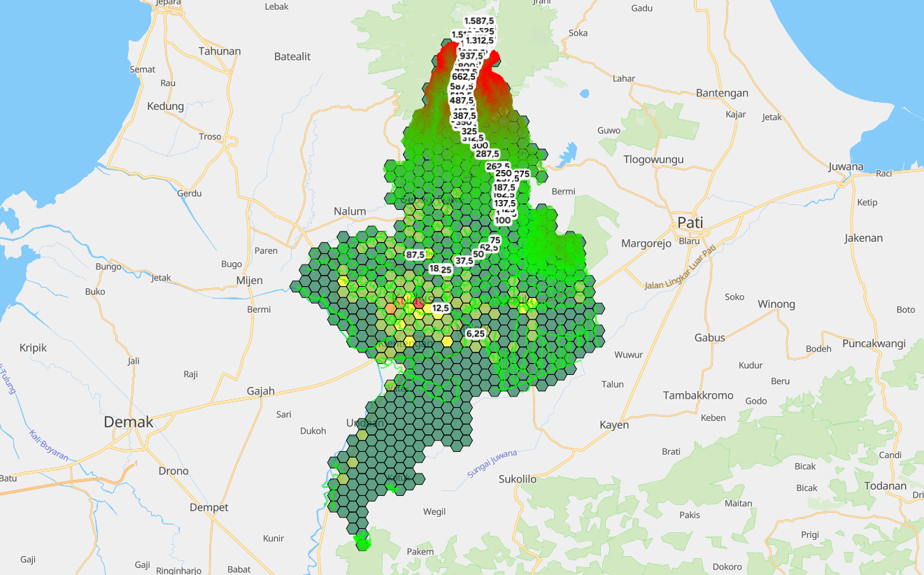The height and width of the screenshot is (575, 924).
Task: Select the 6,25 contour label
Action: [475, 334]
